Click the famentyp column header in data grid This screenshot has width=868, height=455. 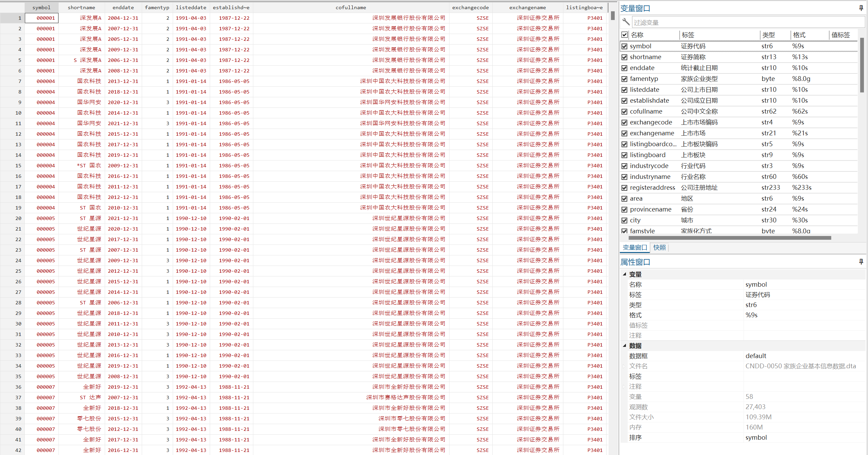coord(157,7)
